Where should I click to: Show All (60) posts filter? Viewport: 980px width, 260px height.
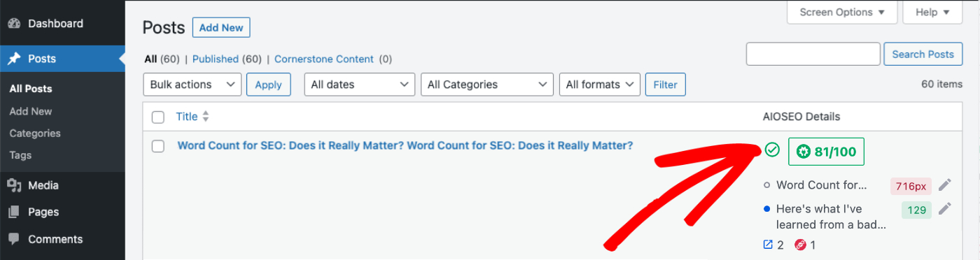tap(162, 59)
